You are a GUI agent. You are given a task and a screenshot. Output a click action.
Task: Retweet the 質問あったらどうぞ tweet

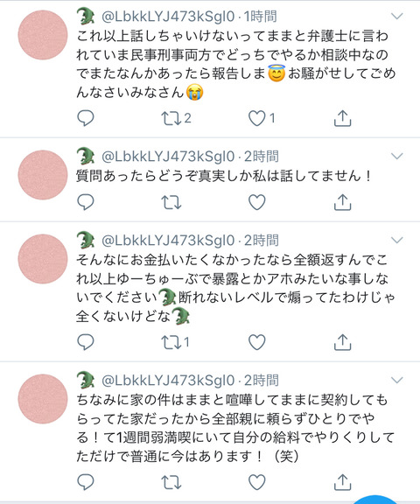click(x=171, y=202)
